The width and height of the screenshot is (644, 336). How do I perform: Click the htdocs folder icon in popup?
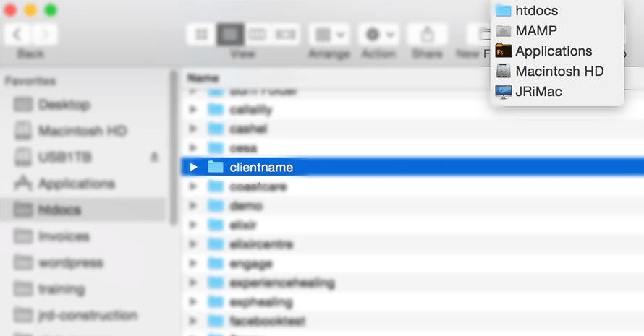pos(503,11)
